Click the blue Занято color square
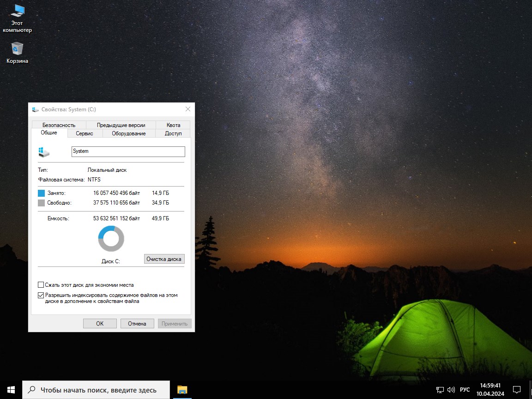 (42, 193)
